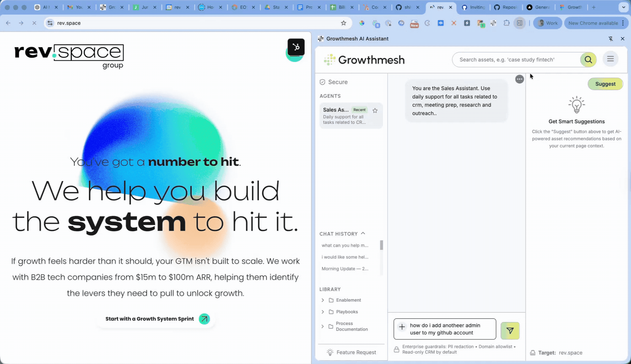Click the Suggest button
The width and height of the screenshot is (631, 364).
(x=605, y=84)
